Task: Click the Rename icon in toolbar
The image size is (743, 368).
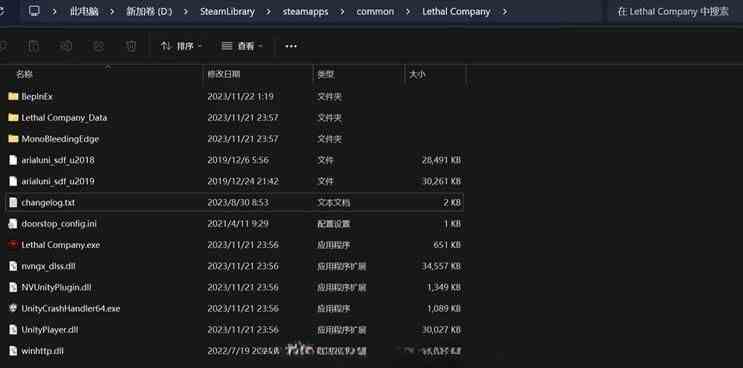Action: tap(66, 46)
